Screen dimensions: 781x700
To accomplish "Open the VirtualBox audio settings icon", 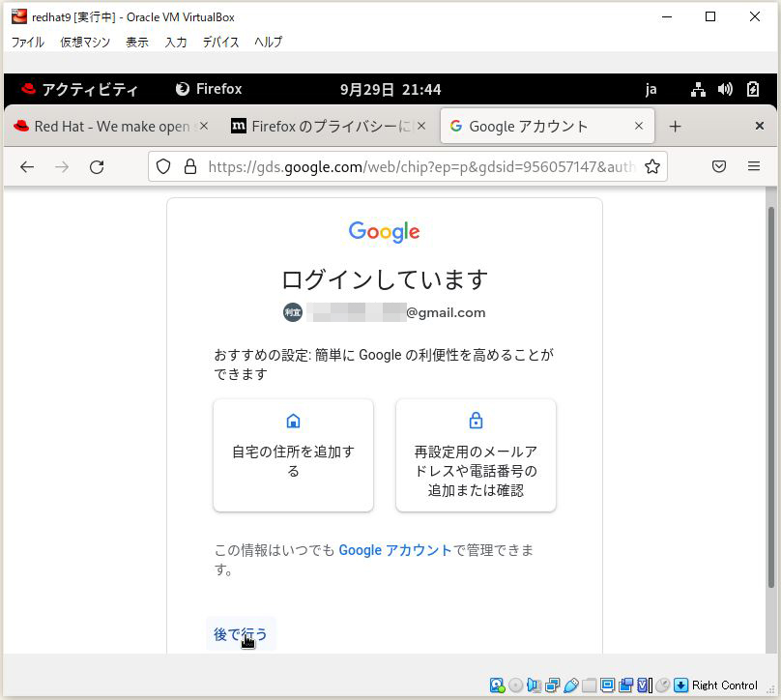I will coord(534,685).
